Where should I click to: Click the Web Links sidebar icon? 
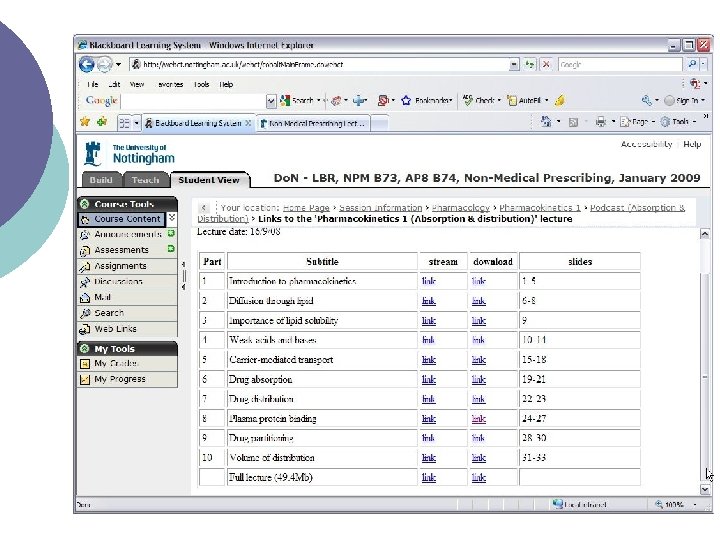point(84,329)
